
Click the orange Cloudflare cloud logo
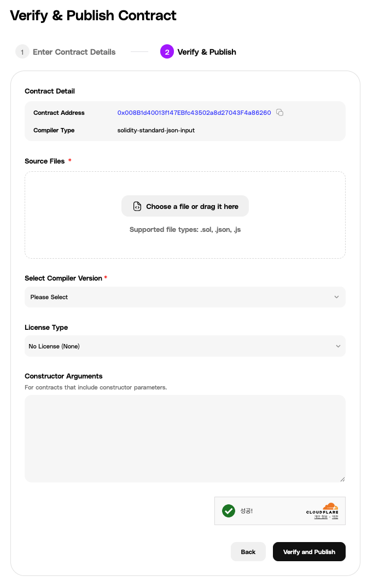330,507
